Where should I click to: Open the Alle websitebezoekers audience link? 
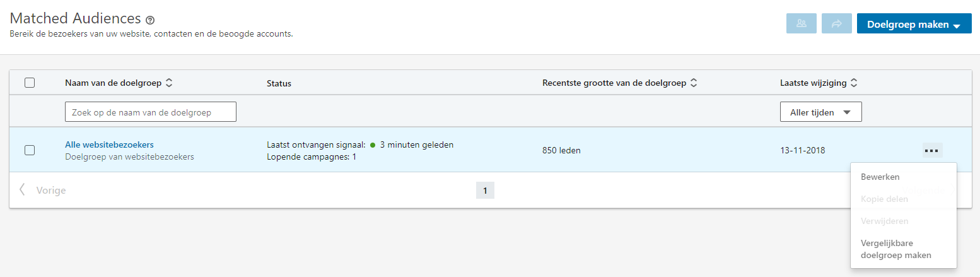[109, 144]
